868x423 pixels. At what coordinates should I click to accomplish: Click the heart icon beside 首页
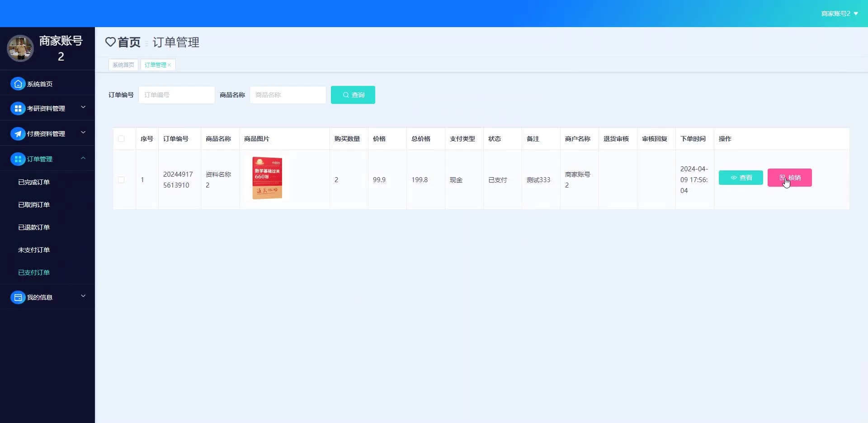(x=110, y=42)
